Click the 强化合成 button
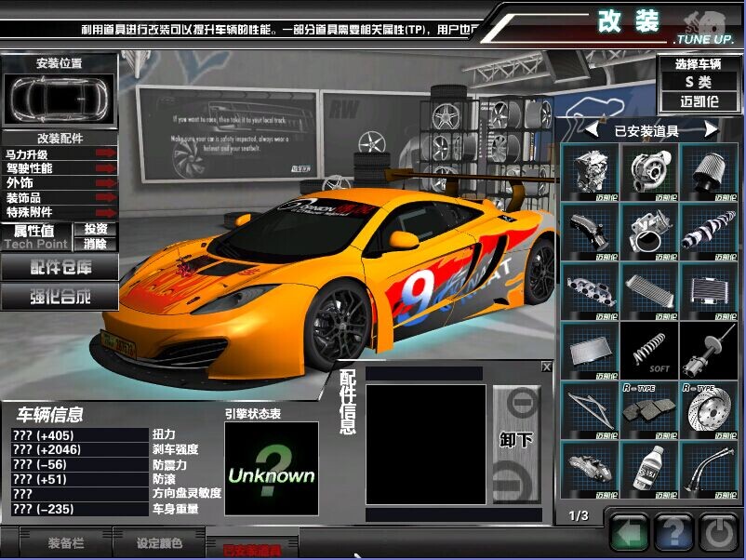Screen dimensions: 746x560 coord(60,297)
